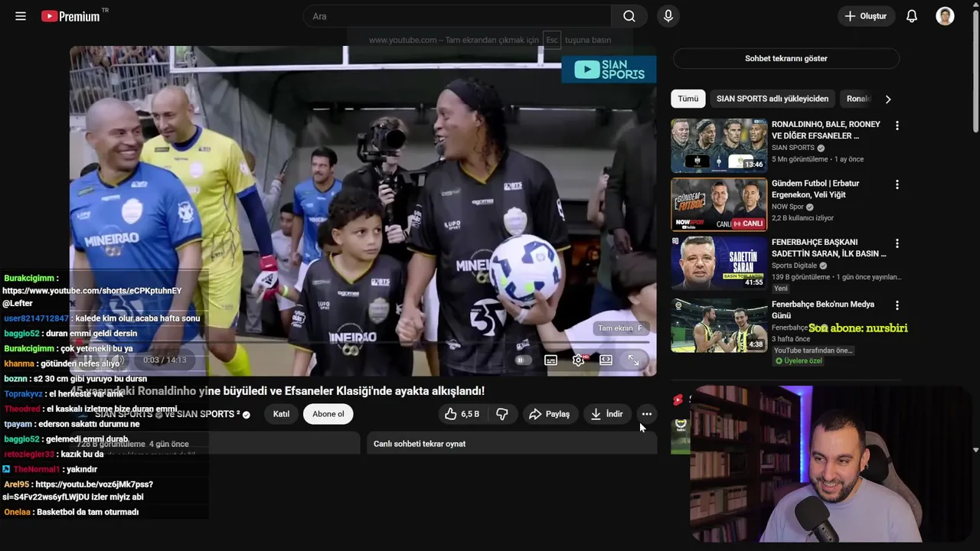The image size is (980, 551).
Task: Open options for Fenerbahçe Beko video
Action: pyautogui.click(x=897, y=305)
